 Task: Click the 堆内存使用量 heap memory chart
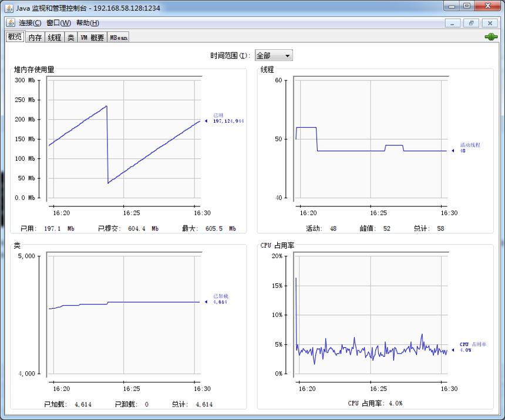point(124,139)
